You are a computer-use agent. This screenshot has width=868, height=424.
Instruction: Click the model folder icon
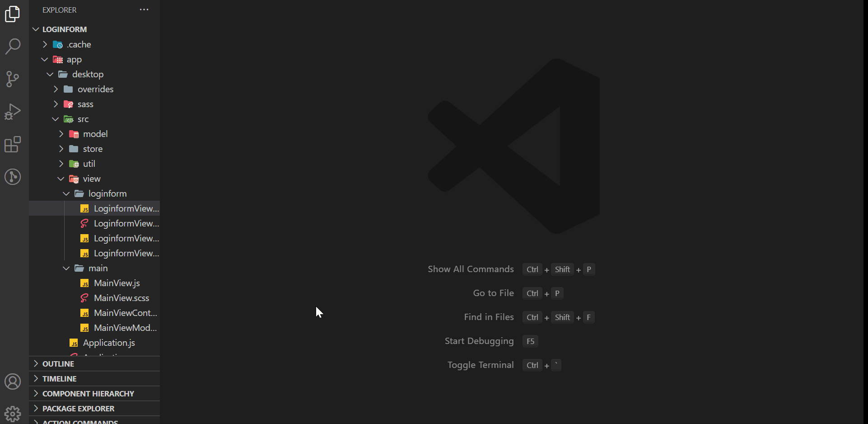coord(74,134)
